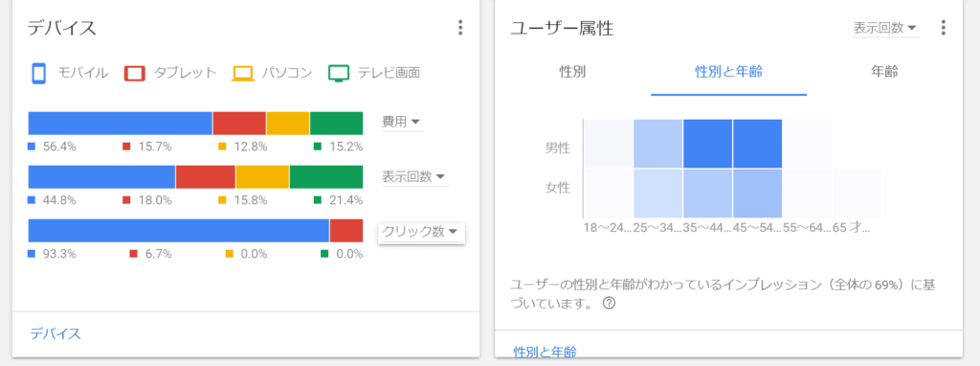Click the help question mark icon

[x=609, y=303]
